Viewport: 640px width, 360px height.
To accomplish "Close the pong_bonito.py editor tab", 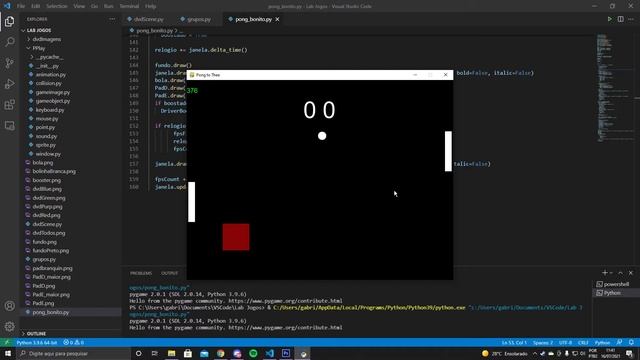I will coord(277,19).
